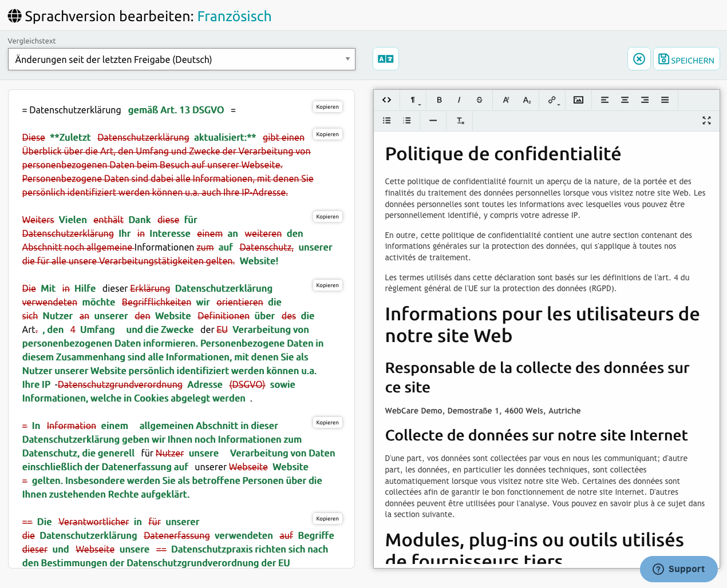Image resolution: width=727 pixels, height=588 pixels.
Task: Click the 'Vergleichstext' label
Action: 31,41
